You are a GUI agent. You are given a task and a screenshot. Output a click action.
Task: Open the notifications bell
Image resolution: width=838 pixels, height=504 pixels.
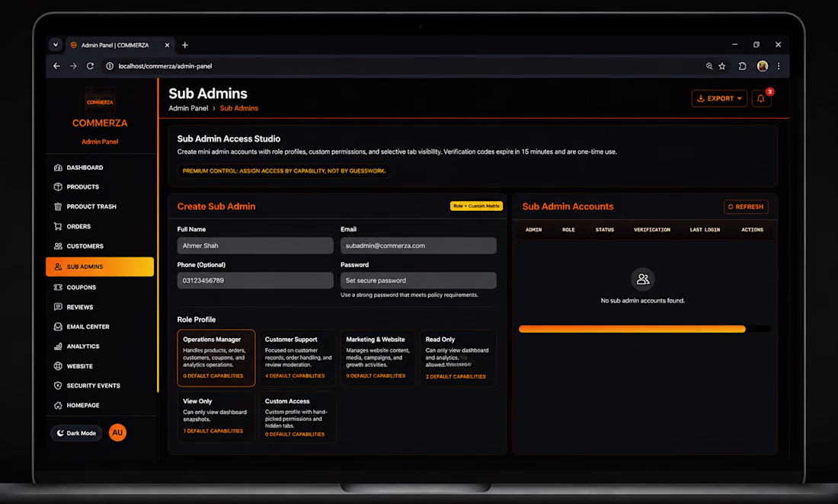point(761,99)
